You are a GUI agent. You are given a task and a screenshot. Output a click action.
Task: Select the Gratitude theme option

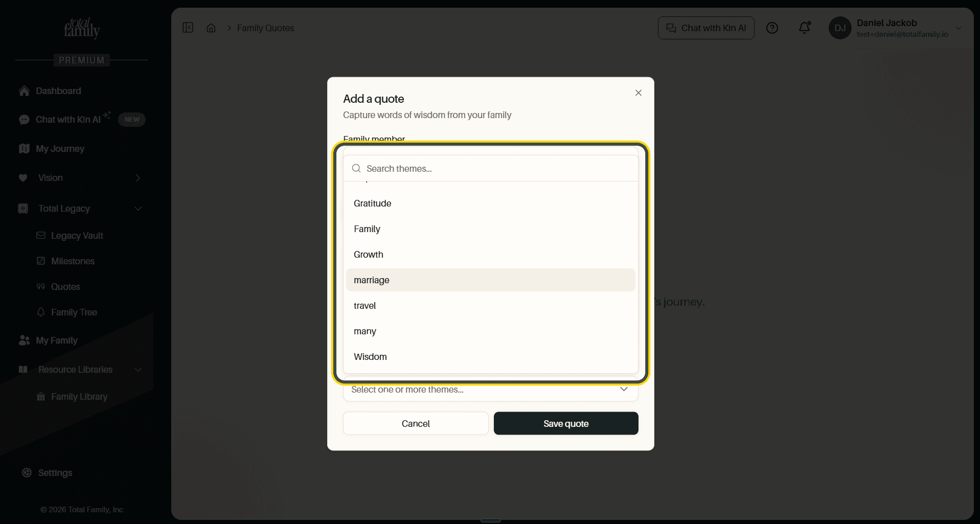click(490, 203)
